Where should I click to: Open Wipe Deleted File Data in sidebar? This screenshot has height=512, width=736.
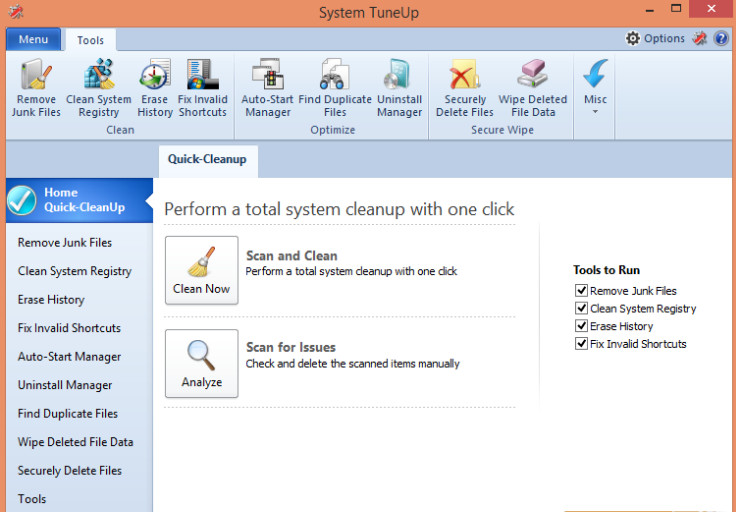(x=75, y=442)
